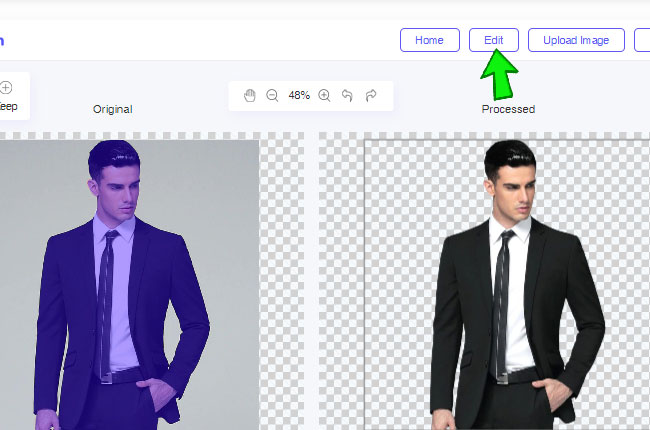Redo the last edit
This screenshot has height=430, width=650.
coord(371,95)
